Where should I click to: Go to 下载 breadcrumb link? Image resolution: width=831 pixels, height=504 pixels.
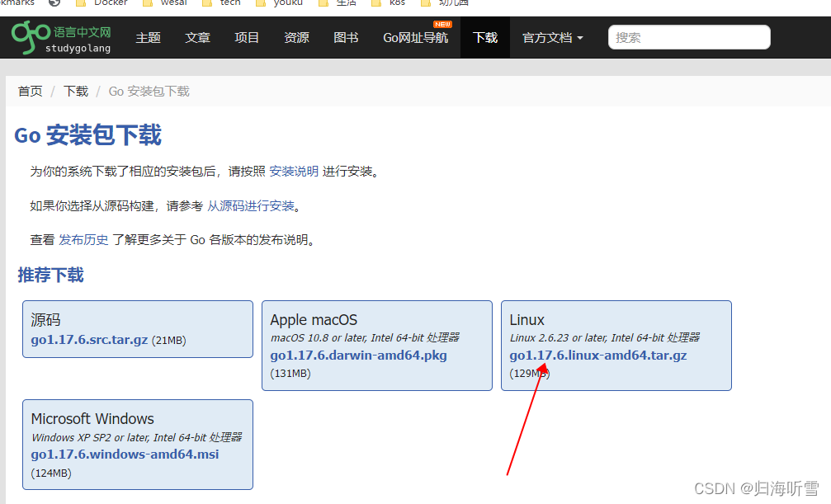click(76, 92)
